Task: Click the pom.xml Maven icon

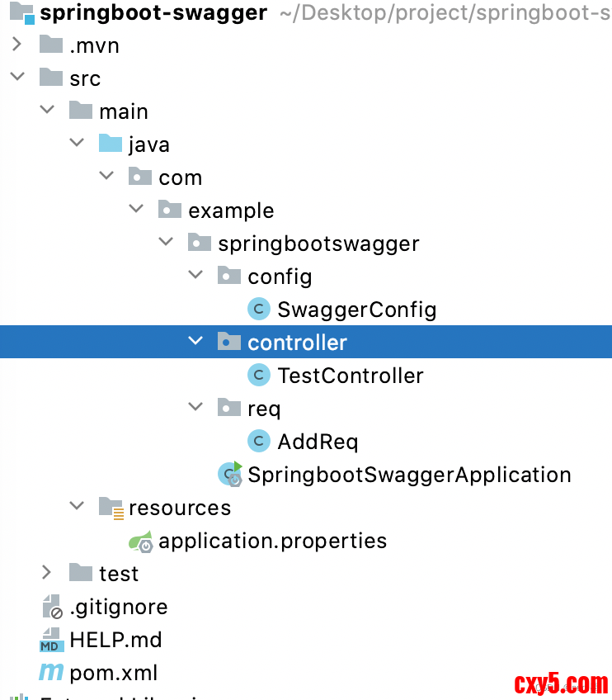Action: tap(51, 673)
